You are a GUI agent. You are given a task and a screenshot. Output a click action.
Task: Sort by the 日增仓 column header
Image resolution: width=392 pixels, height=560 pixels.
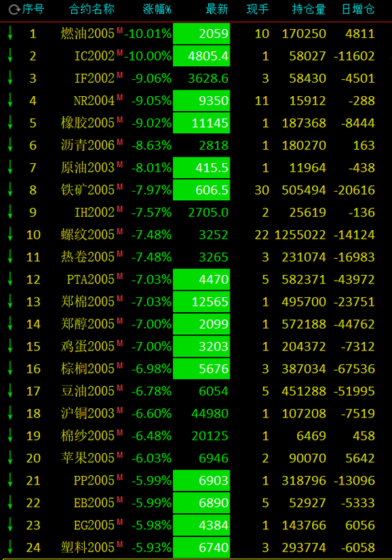(x=358, y=9)
